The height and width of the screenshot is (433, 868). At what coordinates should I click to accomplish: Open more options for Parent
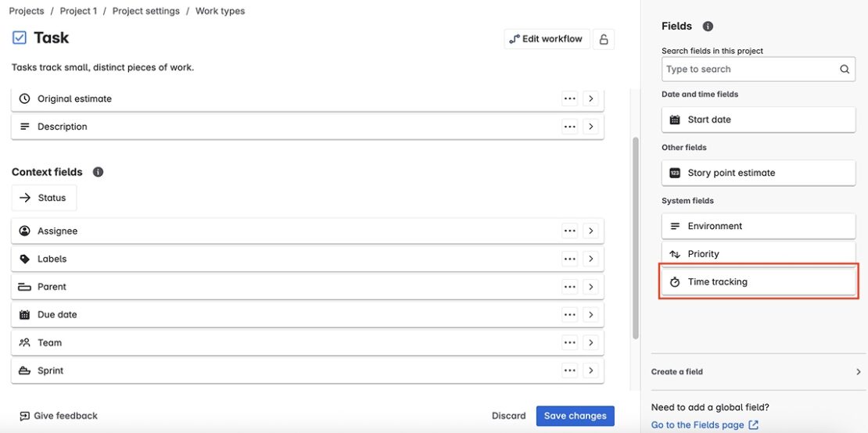pos(569,287)
